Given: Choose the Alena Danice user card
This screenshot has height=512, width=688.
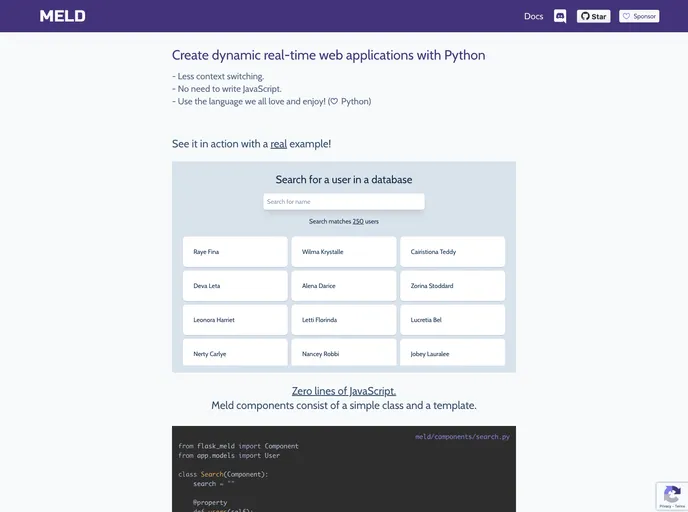Looking at the screenshot, I should [344, 286].
